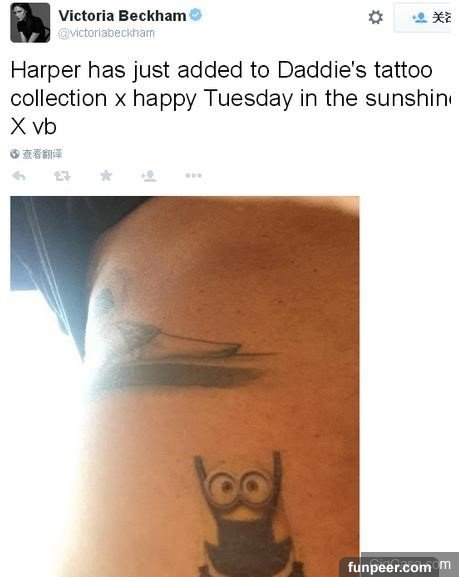
Task: Click the reply arrow icon under the tweet
Action: (18, 176)
